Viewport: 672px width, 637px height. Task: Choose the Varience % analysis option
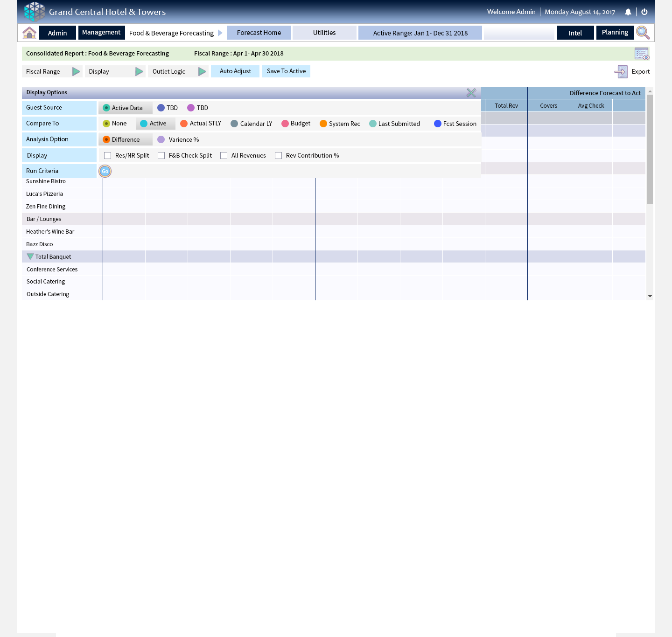coord(161,139)
